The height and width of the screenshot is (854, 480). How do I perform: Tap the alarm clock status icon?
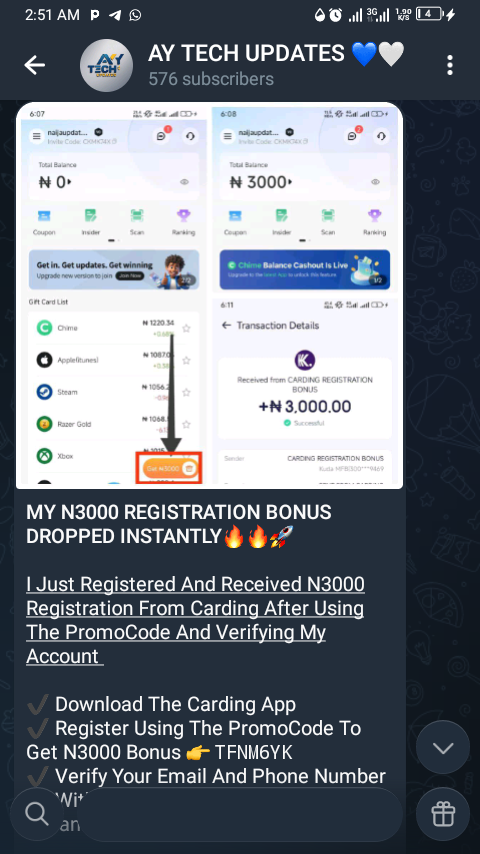(x=336, y=15)
